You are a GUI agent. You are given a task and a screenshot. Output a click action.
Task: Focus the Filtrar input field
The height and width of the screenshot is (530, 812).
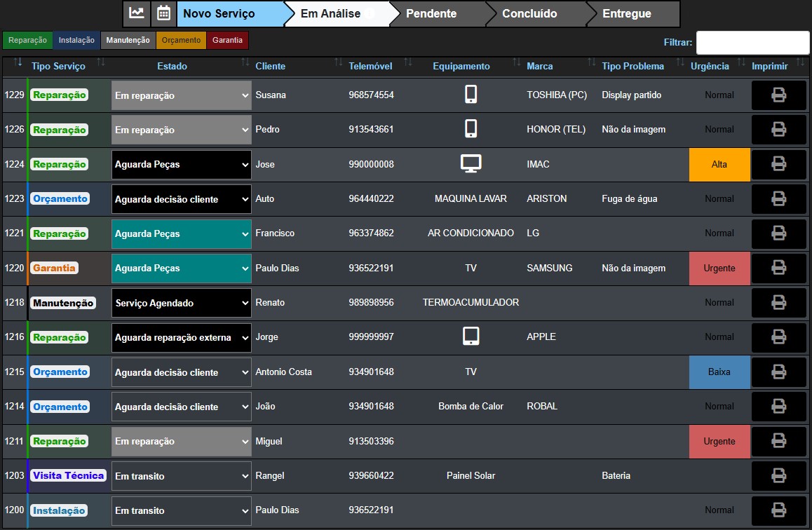(x=752, y=43)
